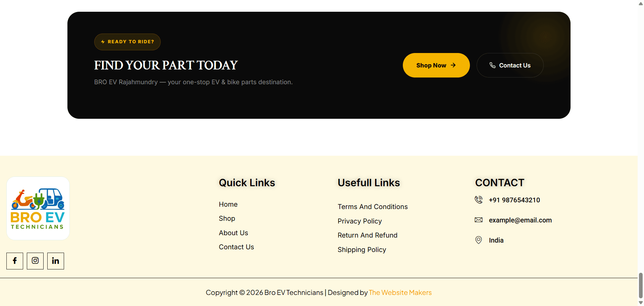Viewport: 644px width, 306px height.
Task: Click the Contact Us outlined button
Action: [510, 65]
